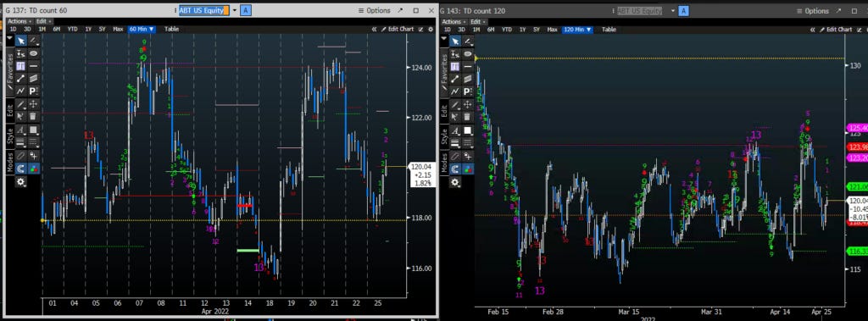Open the gear settings in left chart tool palette
The height and width of the screenshot is (321, 868).
[20, 181]
